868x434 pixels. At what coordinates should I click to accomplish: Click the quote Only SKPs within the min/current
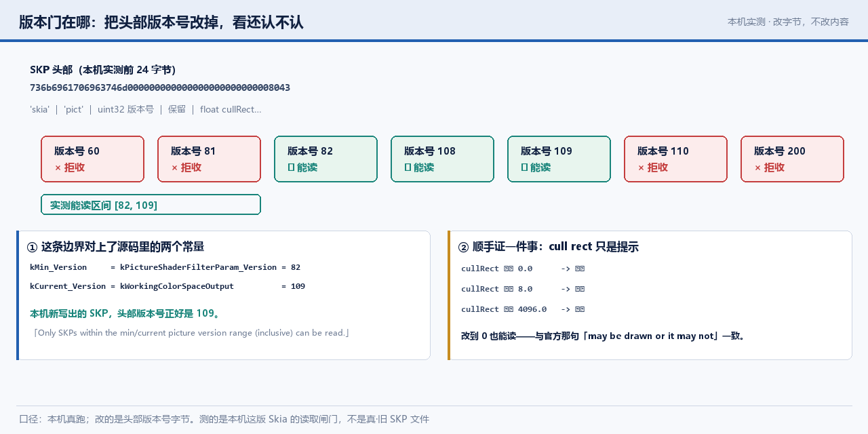tap(192, 333)
